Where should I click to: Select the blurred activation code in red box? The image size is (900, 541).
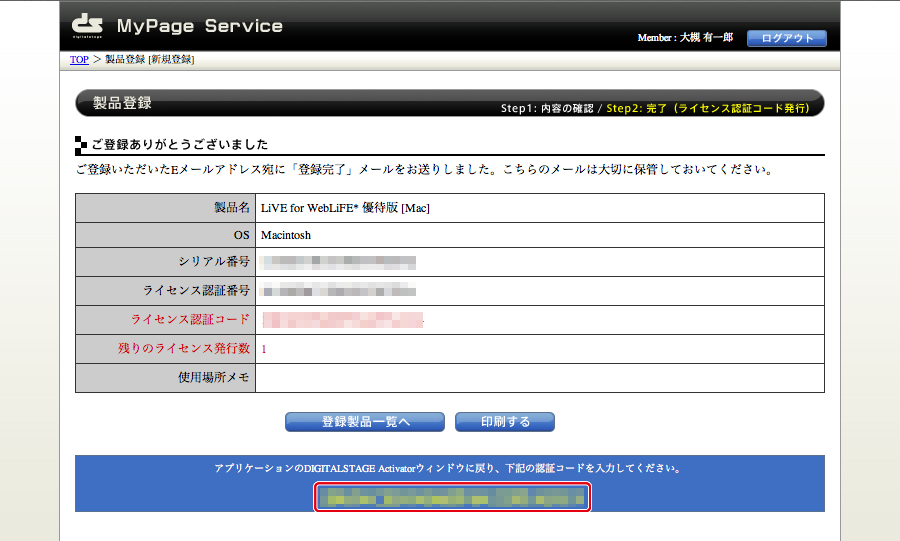(x=452, y=497)
